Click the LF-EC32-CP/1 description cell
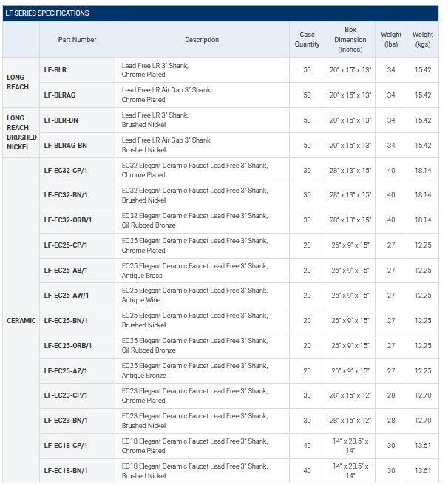This screenshot has height=496, width=448. (x=194, y=170)
